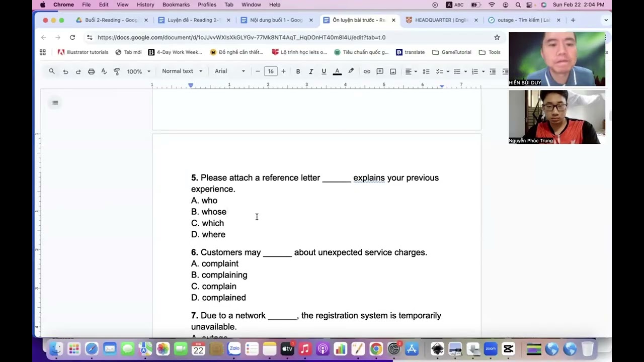The image size is (644, 362).
Task: Open the Normal text style dropdown
Action: 182,71
